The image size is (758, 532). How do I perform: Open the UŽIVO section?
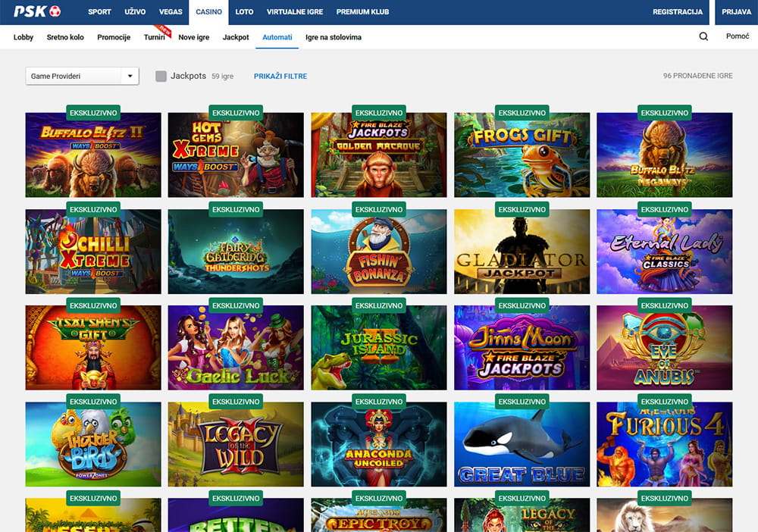tap(135, 11)
